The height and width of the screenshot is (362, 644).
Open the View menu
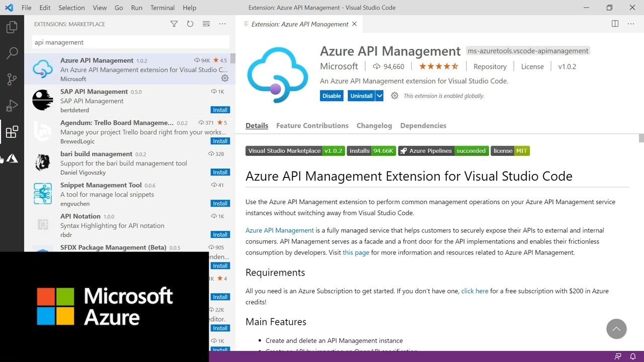pos(100,8)
